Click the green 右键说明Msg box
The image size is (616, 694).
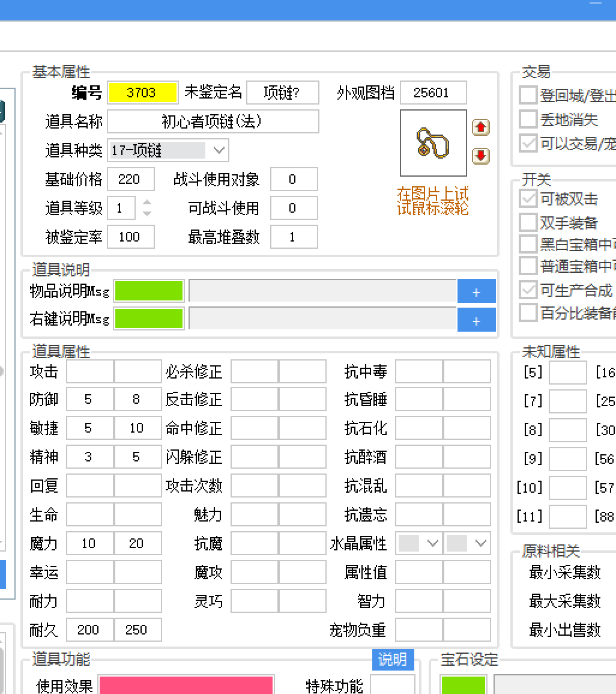point(149,318)
